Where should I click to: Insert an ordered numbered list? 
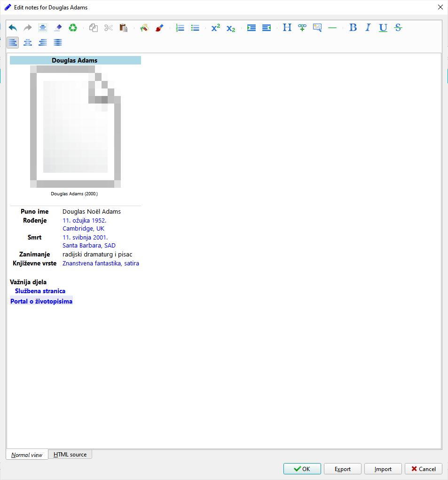[180, 28]
